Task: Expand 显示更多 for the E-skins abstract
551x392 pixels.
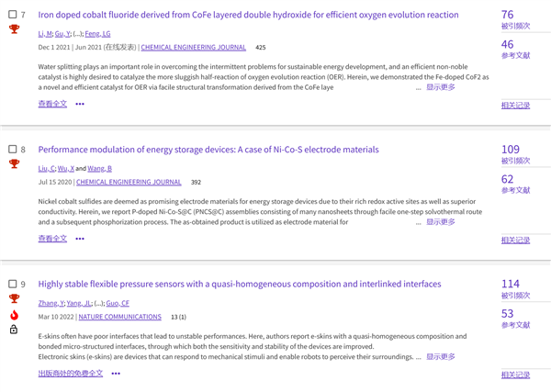Action: click(440, 356)
